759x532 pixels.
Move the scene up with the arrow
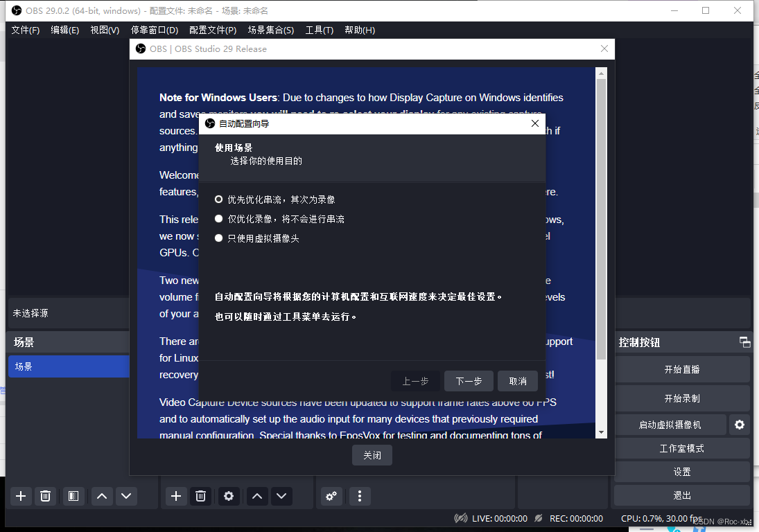[x=101, y=496]
